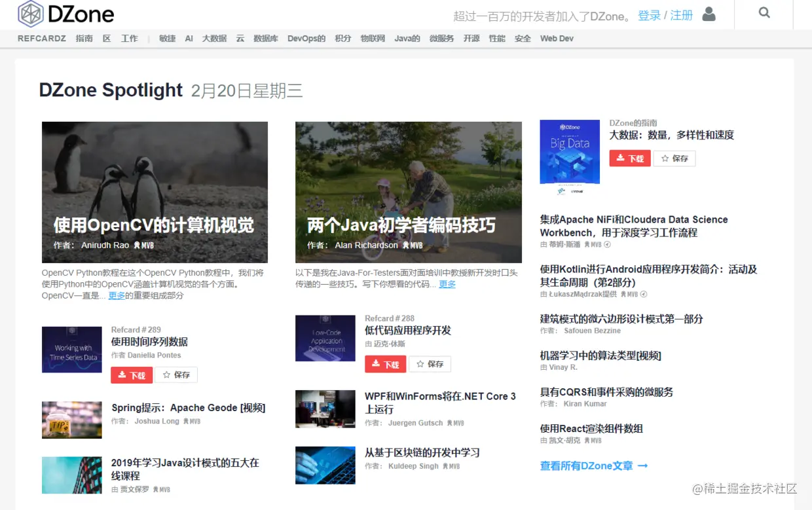The image size is (812, 510).
Task: Open the penguins OpenCV article image
Action: (x=155, y=192)
